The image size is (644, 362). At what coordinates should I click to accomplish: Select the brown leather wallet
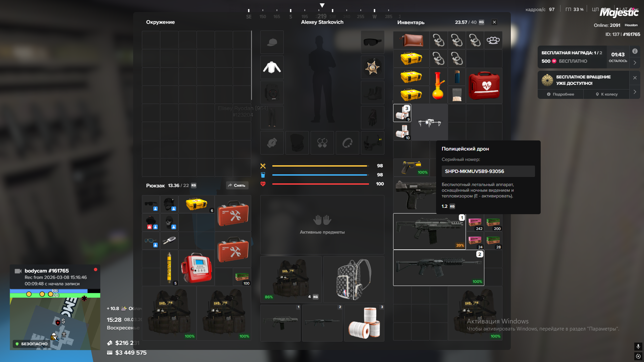411,40
